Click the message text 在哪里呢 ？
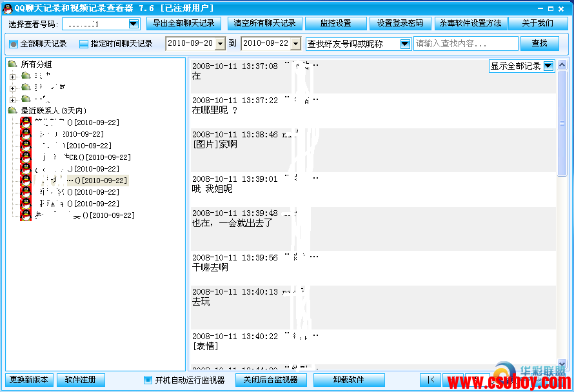This screenshot has width=574, height=392. [x=215, y=110]
